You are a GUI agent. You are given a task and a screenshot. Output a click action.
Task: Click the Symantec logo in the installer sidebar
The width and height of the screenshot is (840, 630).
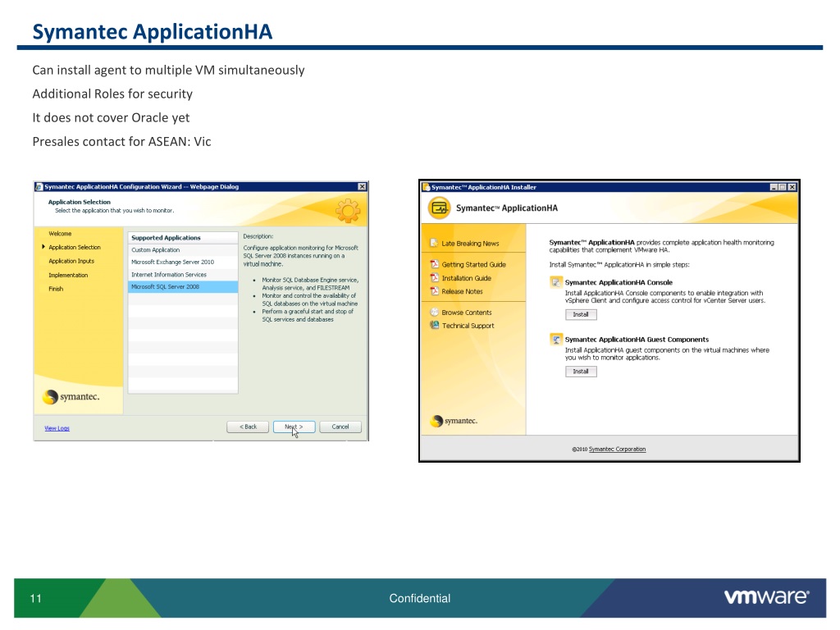[454, 421]
